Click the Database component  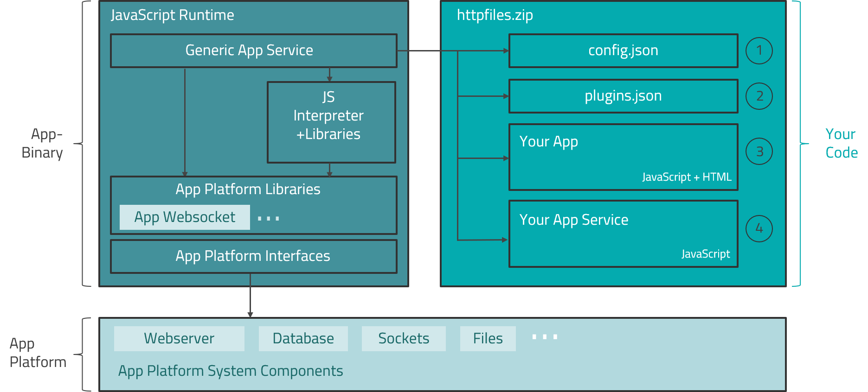coord(303,338)
